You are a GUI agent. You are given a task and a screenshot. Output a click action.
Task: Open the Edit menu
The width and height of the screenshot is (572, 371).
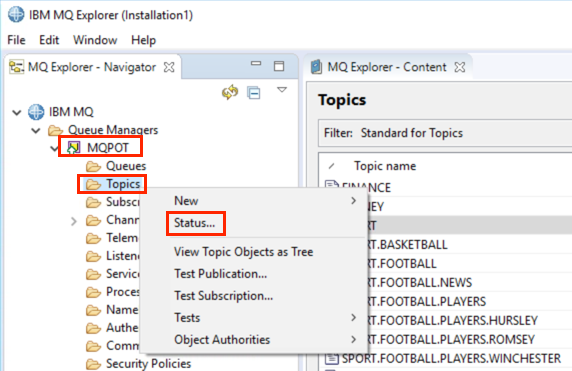(x=49, y=40)
